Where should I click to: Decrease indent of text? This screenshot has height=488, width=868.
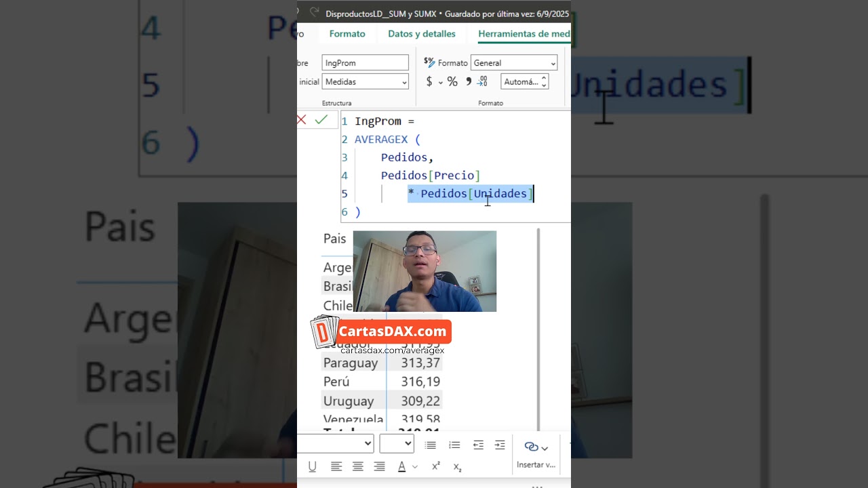(x=478, y=445)
